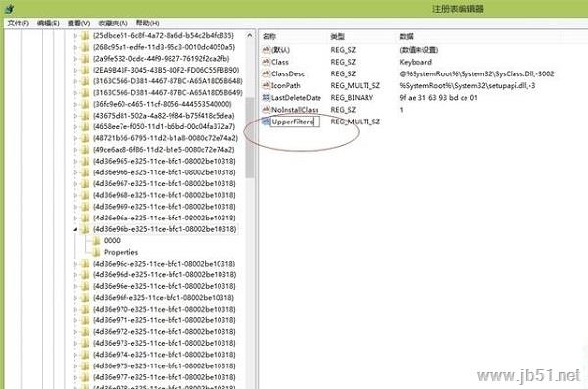Screen dimensions: 588x389
Task: Click folder icon of {4d36e977-e325-11ce-bfc1-08002be10318}
Action: coord(85,377)
